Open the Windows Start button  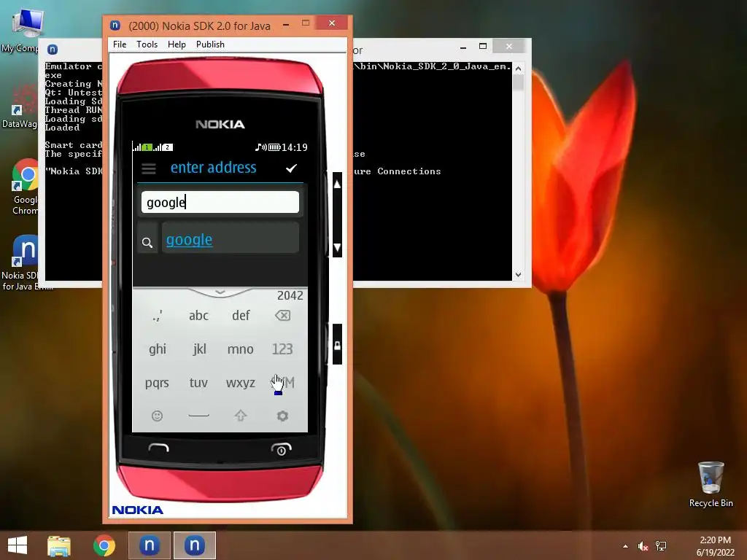(18, 545)
